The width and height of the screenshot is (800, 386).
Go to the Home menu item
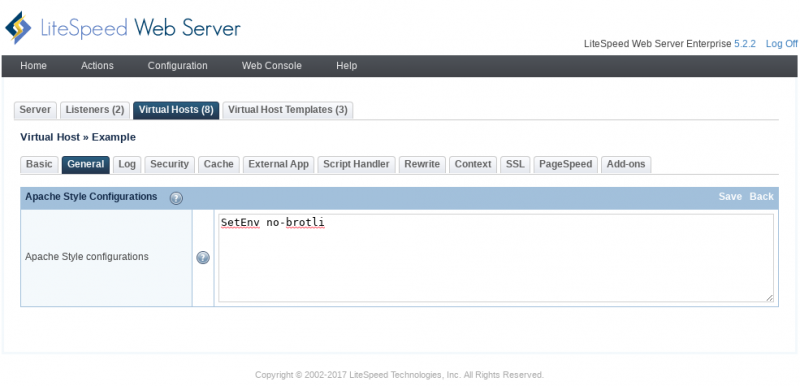34,66
